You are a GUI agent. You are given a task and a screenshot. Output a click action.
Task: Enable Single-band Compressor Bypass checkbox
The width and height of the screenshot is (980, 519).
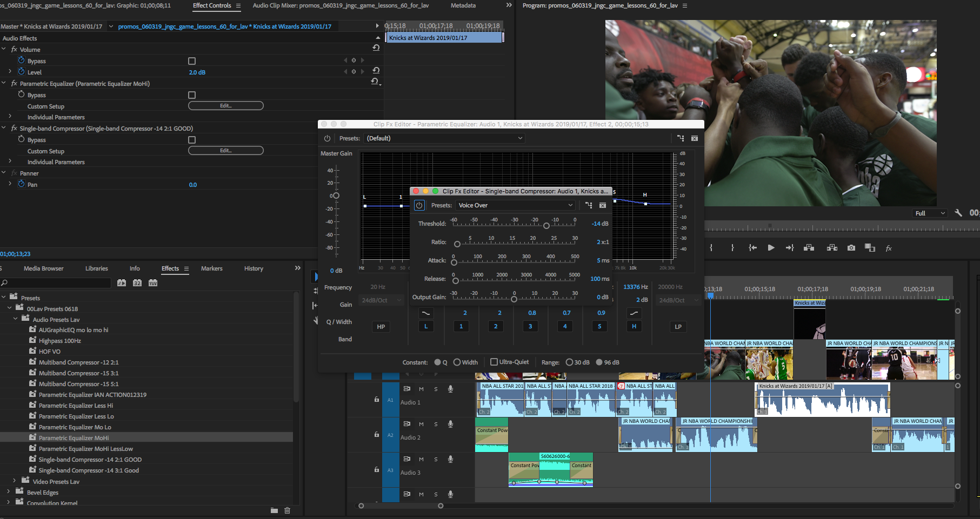[x=192, y=140]
